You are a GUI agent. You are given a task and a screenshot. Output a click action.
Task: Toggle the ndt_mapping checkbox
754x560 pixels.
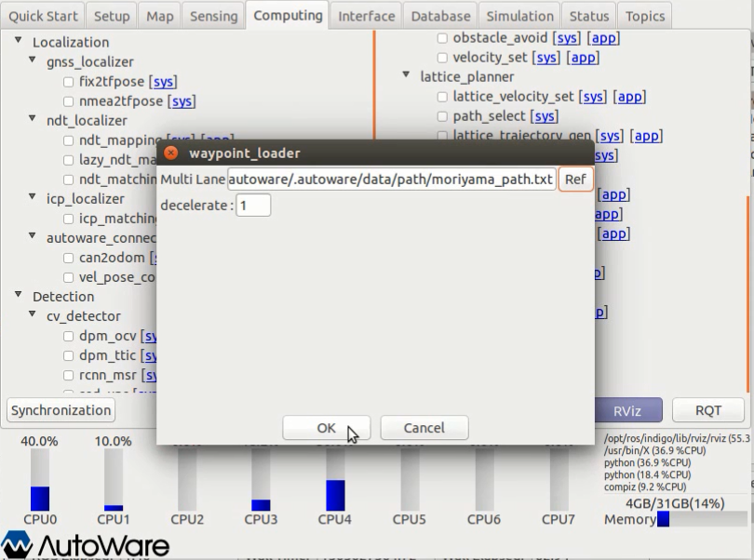click(x=68, y=140)
